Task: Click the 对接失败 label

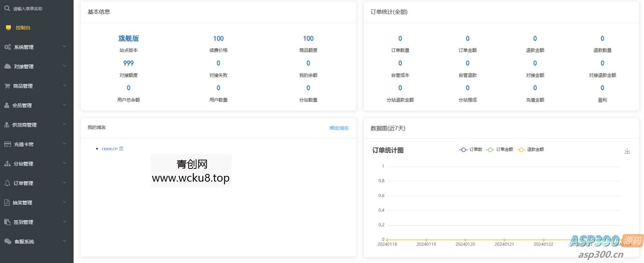Action: tap(219, 75)
